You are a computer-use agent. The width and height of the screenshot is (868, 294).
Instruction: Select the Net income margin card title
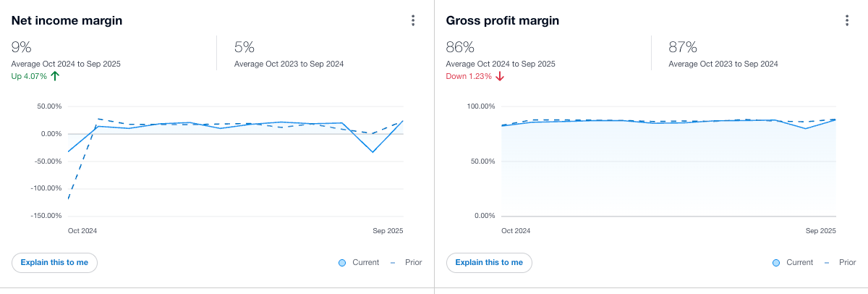67,20
